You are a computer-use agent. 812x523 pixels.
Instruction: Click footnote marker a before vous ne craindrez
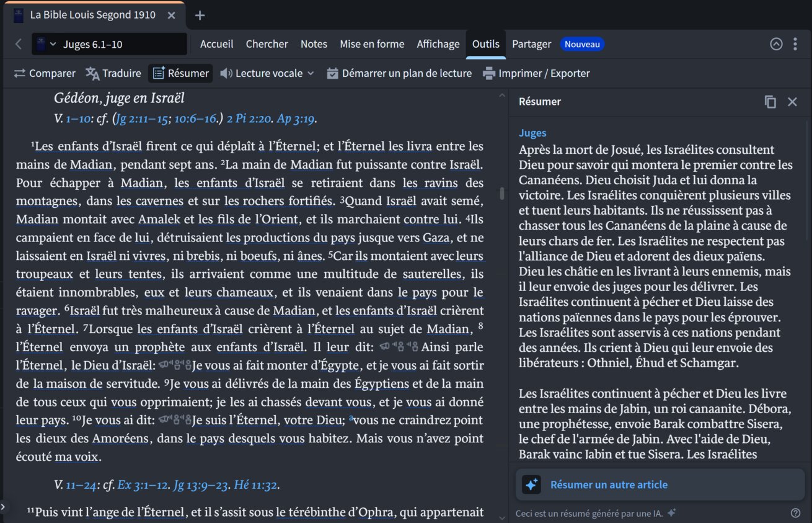tap(351, 418)
